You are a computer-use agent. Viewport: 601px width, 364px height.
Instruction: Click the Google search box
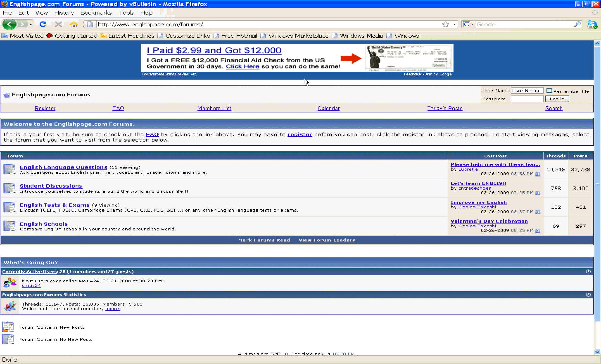524,24
